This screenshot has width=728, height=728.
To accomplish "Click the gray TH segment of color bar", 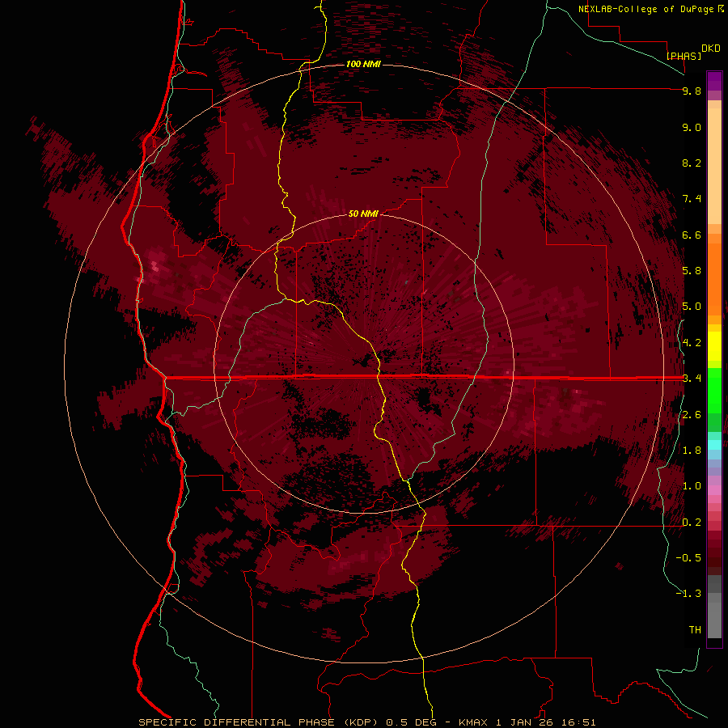I will (x=714, y=620).
